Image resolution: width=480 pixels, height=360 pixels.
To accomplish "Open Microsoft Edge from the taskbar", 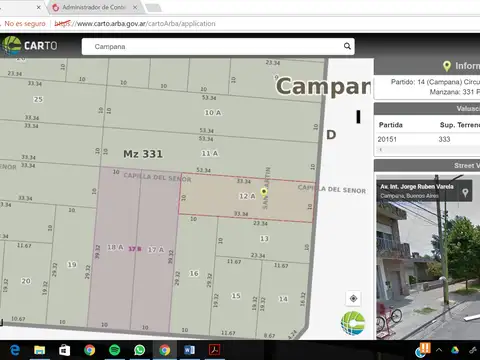I will point(15,350).
